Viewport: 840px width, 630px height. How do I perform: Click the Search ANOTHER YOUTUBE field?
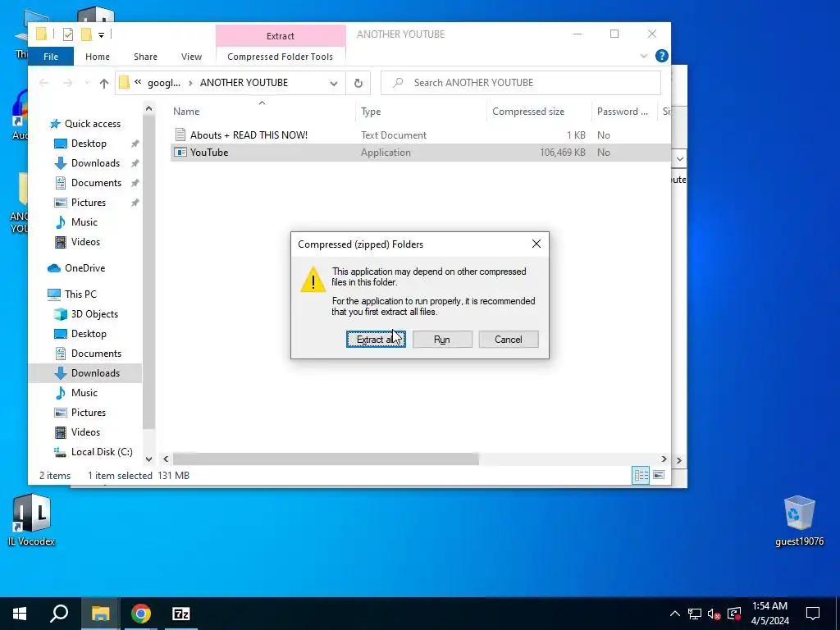point(521,83)
